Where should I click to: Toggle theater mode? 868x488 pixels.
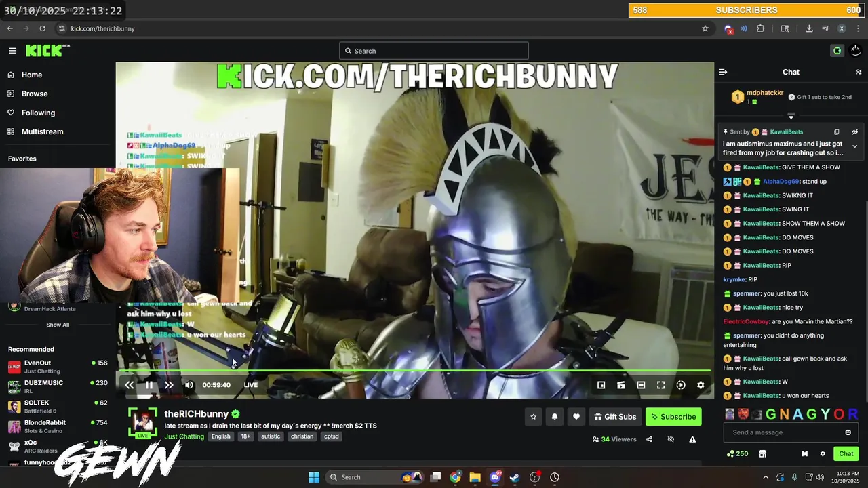coord(641,385)
